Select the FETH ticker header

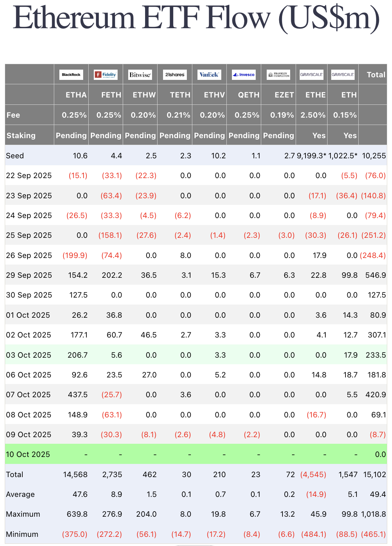point(111,95)
